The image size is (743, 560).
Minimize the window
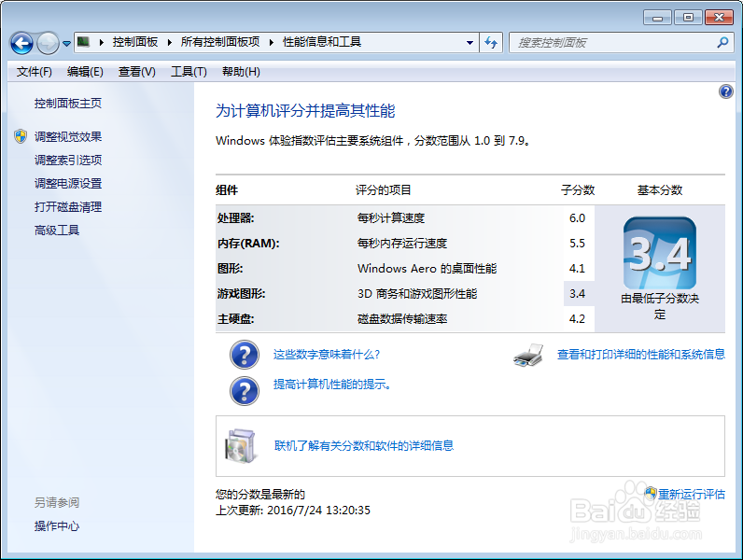pos(657,18)
